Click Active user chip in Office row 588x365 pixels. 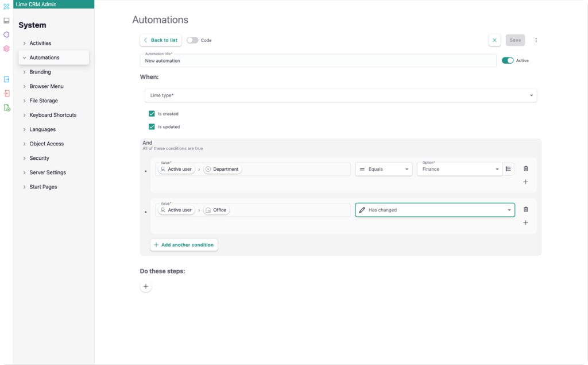point(176,210)
